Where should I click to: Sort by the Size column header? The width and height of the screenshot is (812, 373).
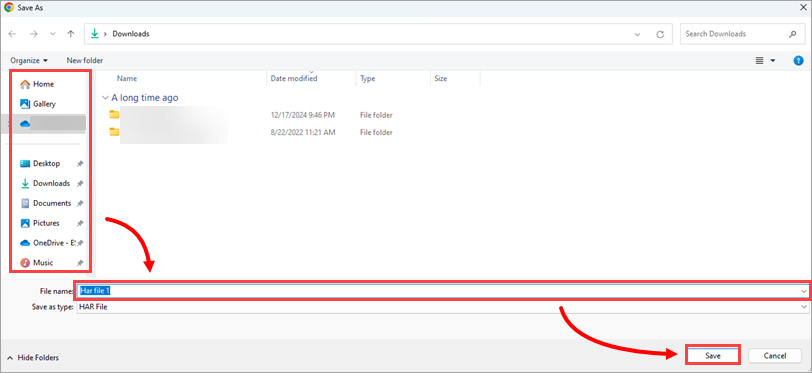(x=441, y=79)
